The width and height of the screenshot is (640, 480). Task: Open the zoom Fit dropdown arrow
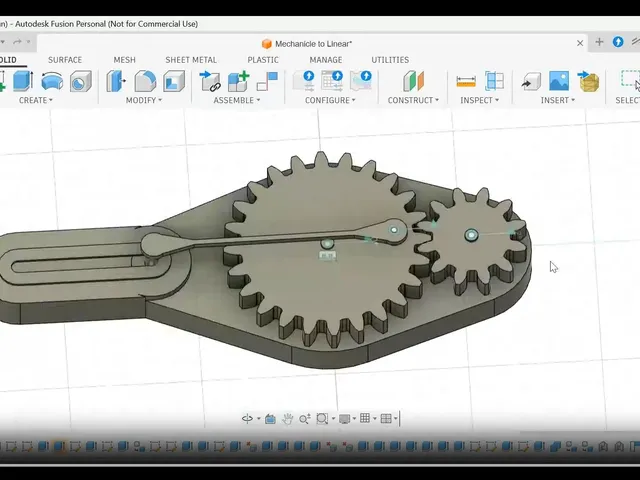(333, 419)
